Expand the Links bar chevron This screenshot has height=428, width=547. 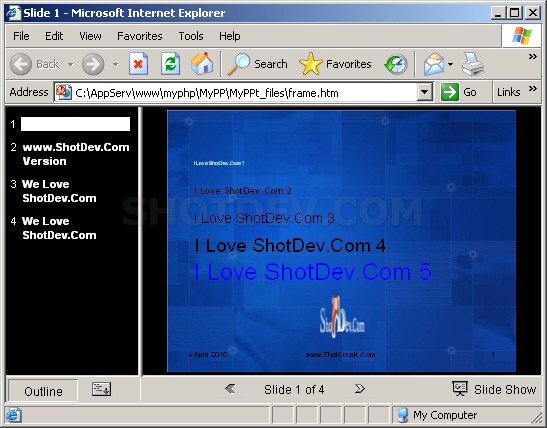click(533, 88)
